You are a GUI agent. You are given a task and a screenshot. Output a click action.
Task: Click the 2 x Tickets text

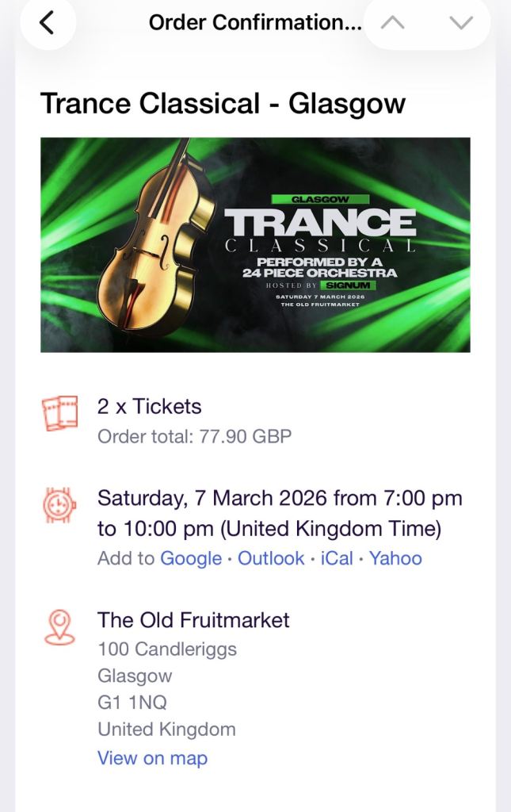pyautogui.click(x=149, y=406)
